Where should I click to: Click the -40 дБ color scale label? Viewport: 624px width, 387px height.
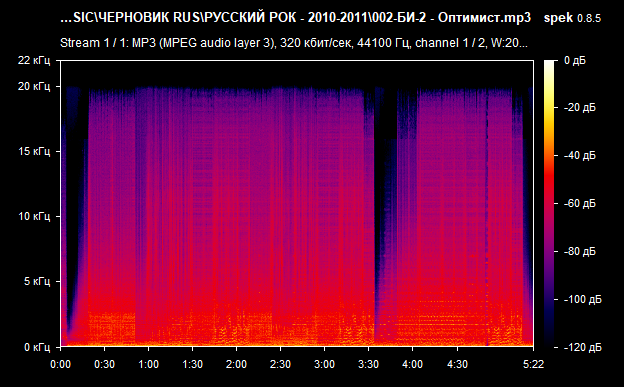click(580, 155)
